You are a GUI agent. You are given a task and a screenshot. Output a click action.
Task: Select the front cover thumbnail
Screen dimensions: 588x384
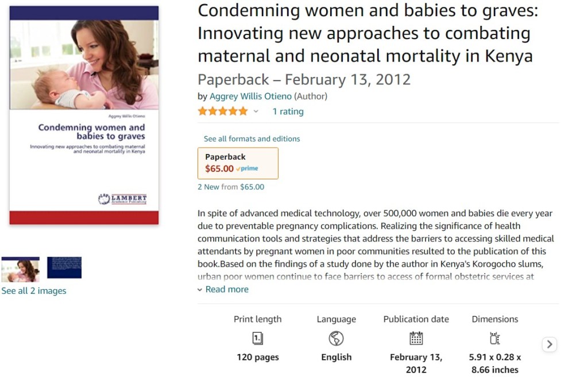(21, 269)
